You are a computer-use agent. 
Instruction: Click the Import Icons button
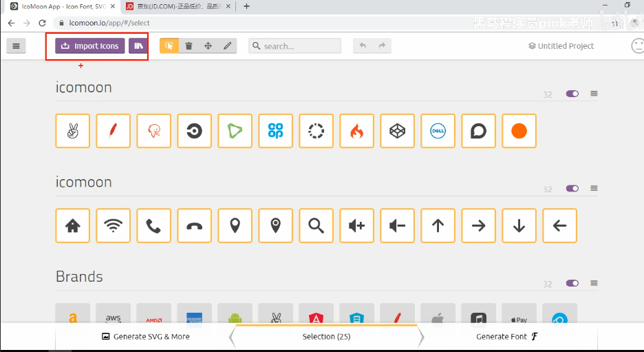click(x=90, y=45)
